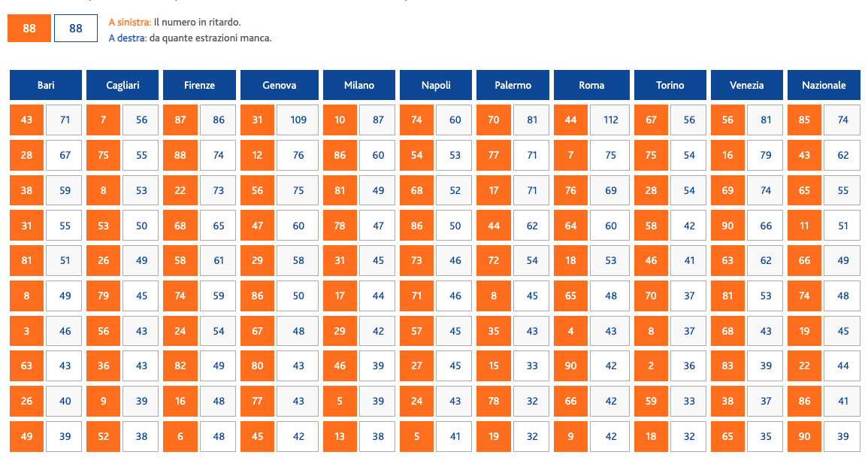868x461 pixels.
Task: Select the Milano wheel header
Action: click(359, 85)
